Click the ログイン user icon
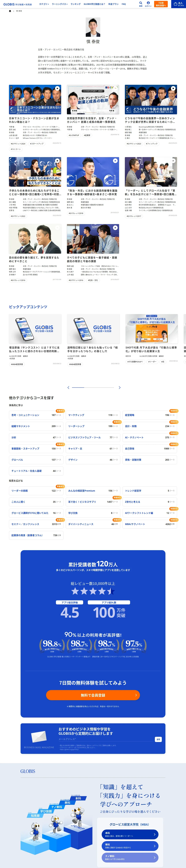 148,3
